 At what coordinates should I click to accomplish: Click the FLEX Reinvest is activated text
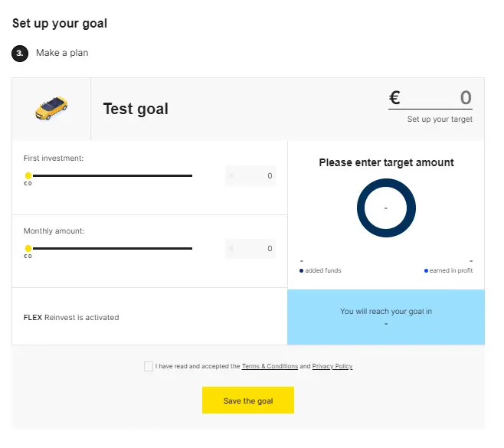71,318
